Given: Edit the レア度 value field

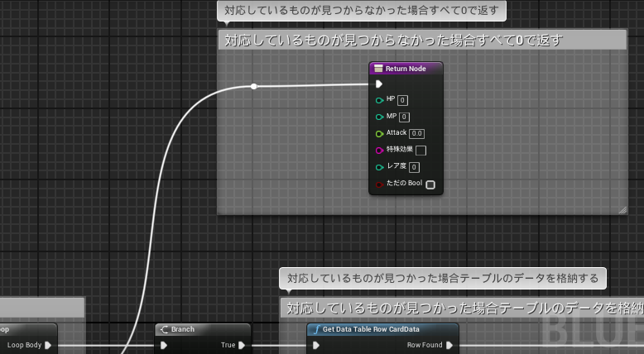Looking at the screenshot, I should (414, 167).
